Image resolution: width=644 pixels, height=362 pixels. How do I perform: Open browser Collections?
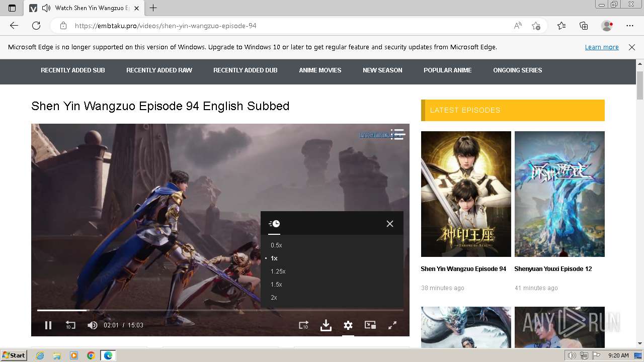584,26
